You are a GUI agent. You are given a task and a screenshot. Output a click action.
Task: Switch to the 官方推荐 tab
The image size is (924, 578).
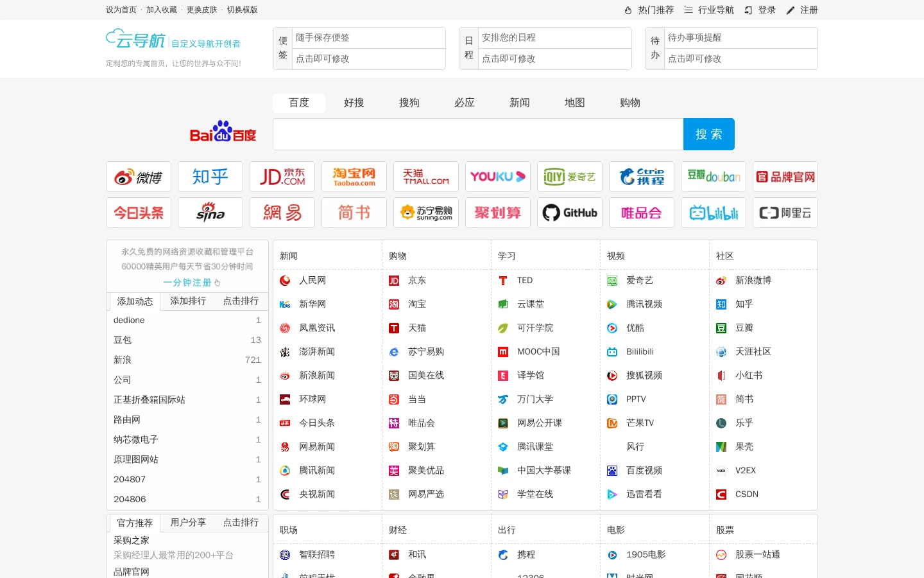coord(135,523)
